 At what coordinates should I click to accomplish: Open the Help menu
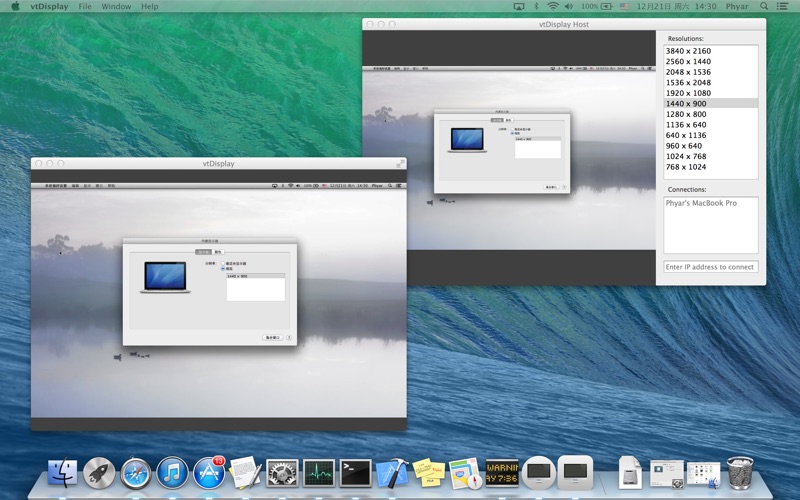pyautogui.click(x=149, y=6)
